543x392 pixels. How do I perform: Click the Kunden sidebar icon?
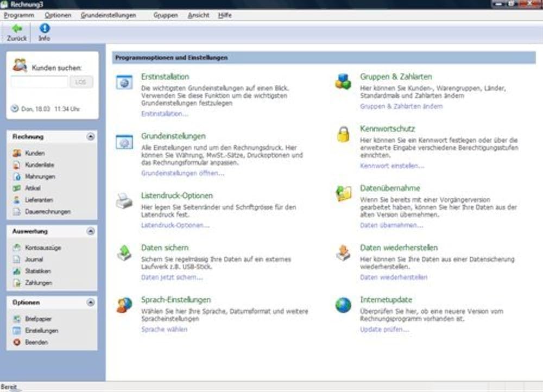pyautogui.click(x=17, y=153)
